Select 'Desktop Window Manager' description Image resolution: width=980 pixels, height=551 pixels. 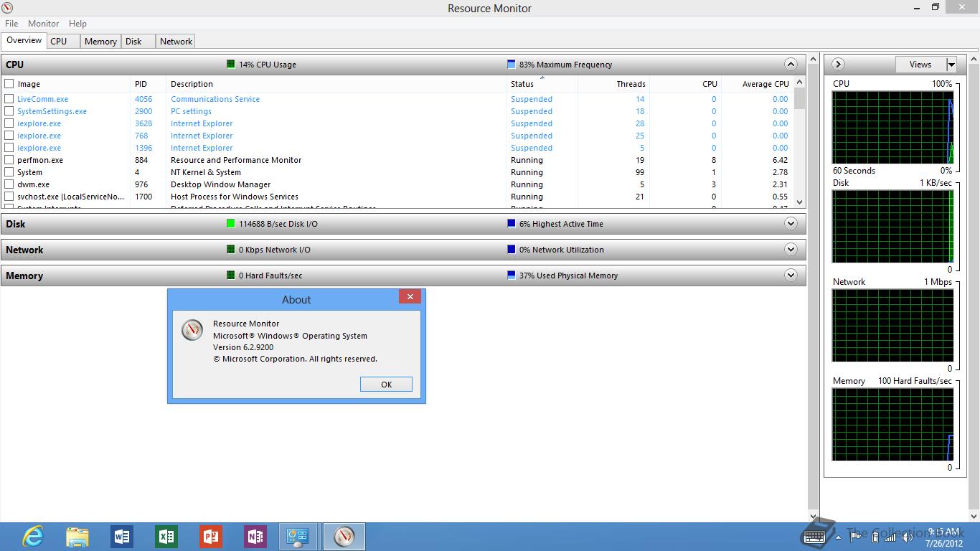tap(220, 184)
